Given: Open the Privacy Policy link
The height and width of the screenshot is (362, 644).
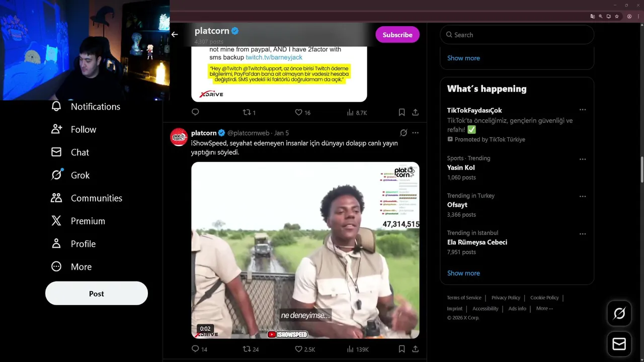Looking at the screenshot, I should [x=506, y=298].
